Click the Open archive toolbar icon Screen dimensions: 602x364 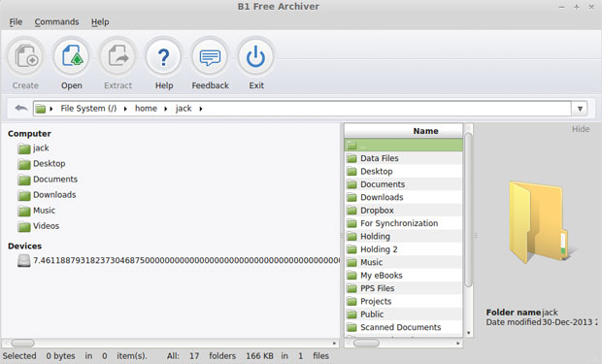[72, 57]
